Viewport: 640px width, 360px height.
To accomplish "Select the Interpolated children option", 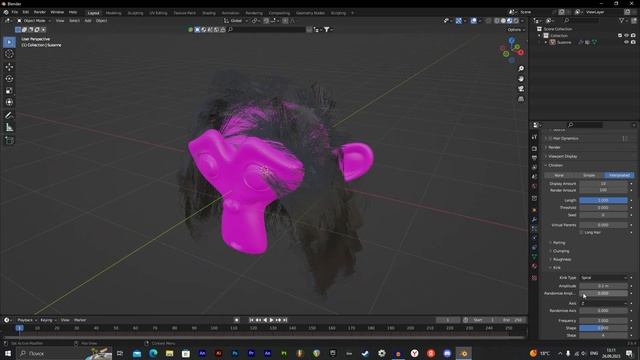I will tap(619, 176).
